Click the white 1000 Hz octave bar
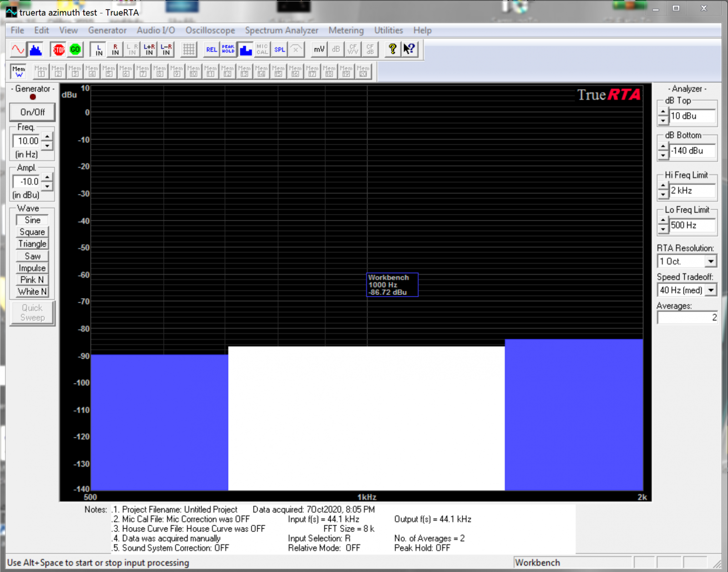This screenshot has height=572, width=728. pos(366,419)
